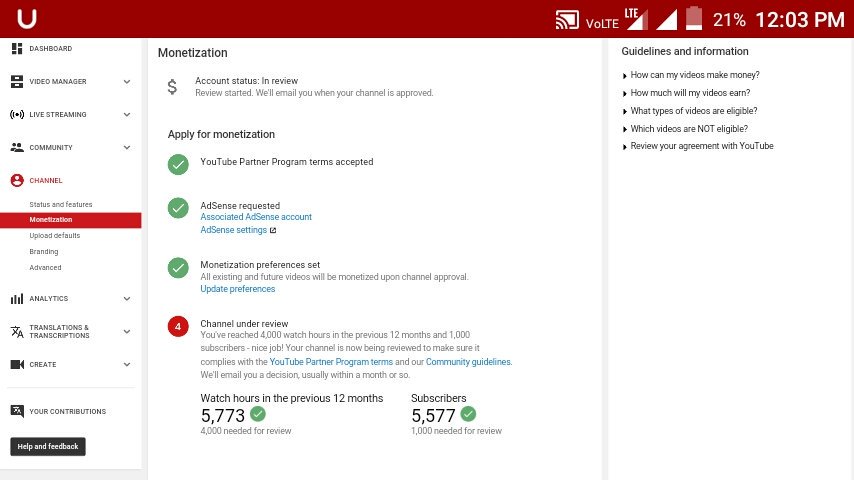854x480 pixels.
Task: Click green checkmark next to 5,577 subscribers
Action: pyautogui.click(x=468, y=414)
